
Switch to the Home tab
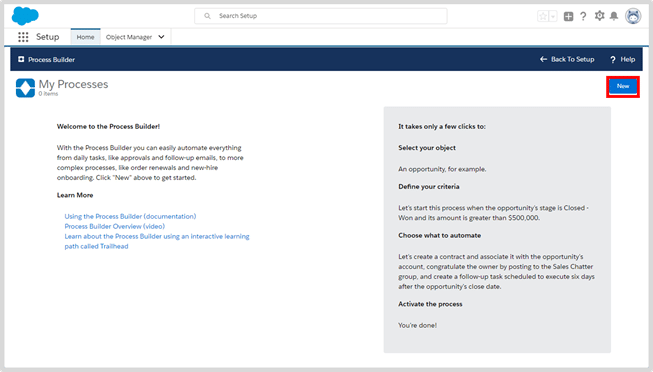click(85, 37)
